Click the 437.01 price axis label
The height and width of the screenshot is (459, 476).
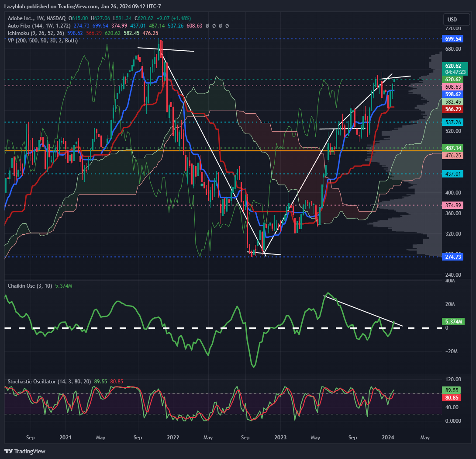pos(452,174)
